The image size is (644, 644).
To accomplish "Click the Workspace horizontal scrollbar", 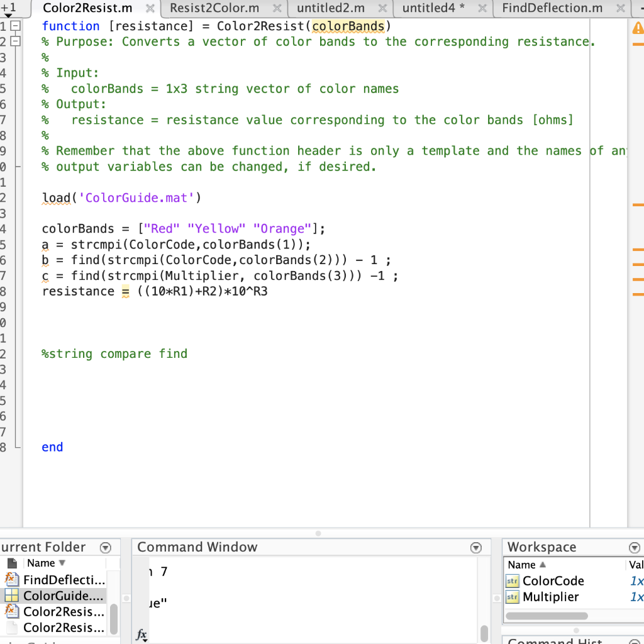I will [x=547, y=616].
